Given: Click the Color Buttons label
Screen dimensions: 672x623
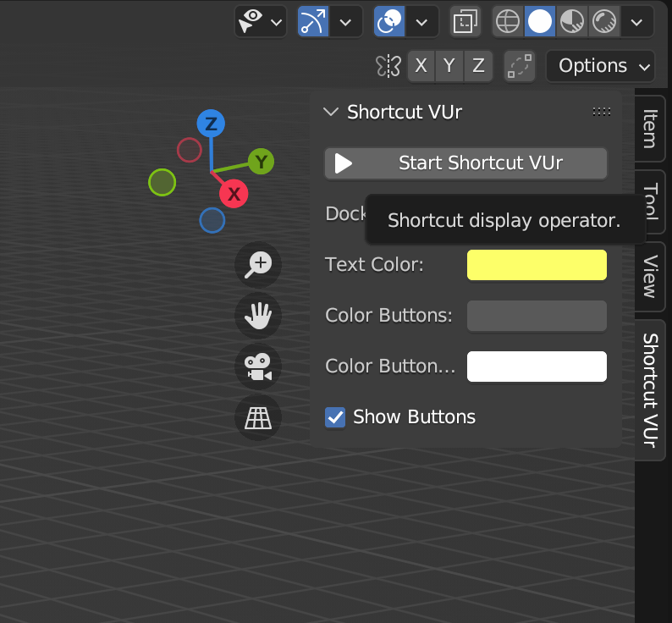Looking at the screenshot, I should click(388, 316).
